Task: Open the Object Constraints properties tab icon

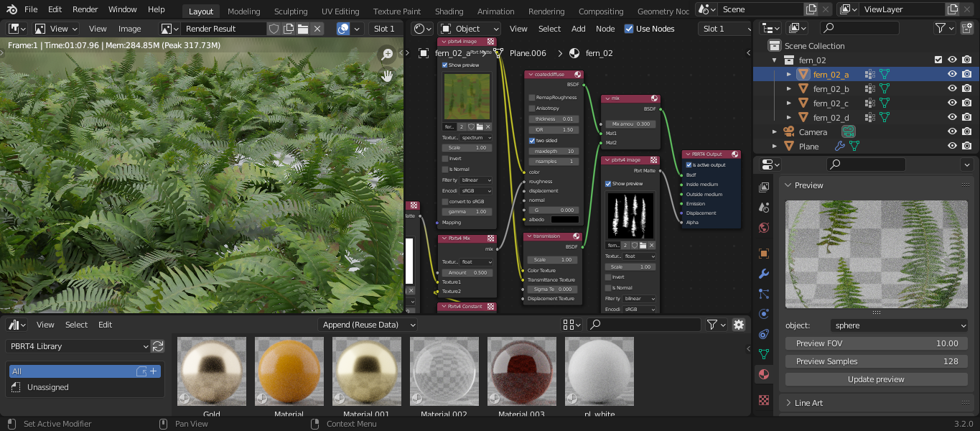Action: [764, 334]
